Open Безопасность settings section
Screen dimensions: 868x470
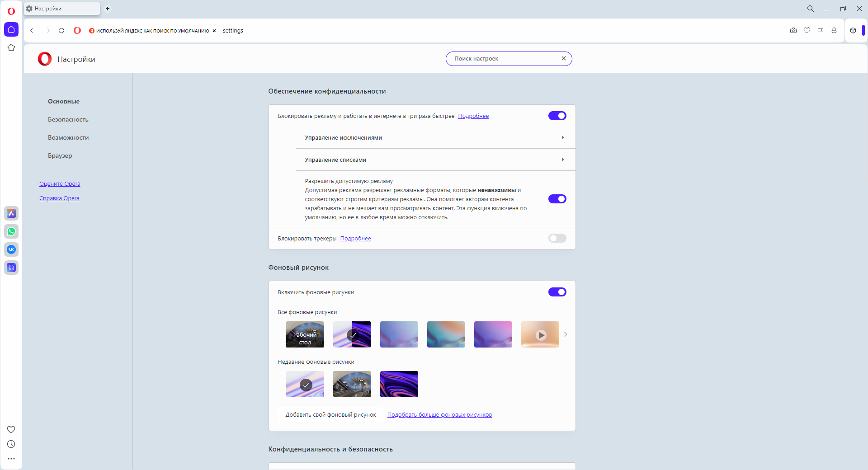coord(68,119)
